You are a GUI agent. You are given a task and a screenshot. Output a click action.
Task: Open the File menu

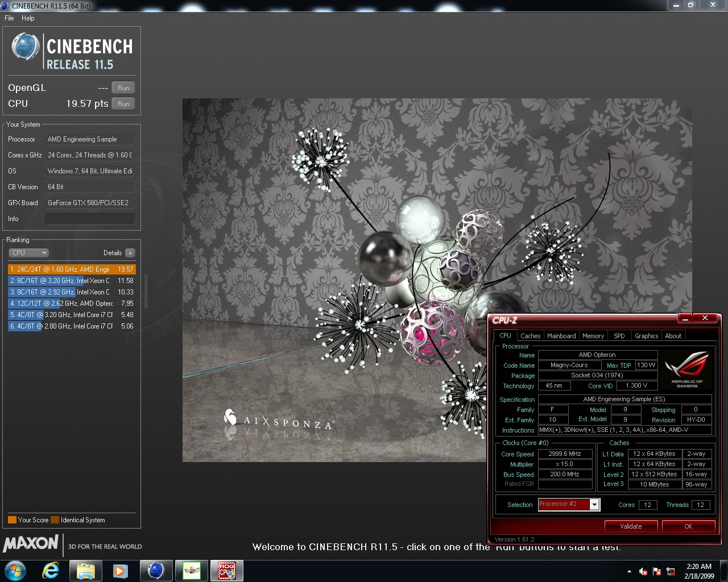pyautogui.click(x=9, y=18)
